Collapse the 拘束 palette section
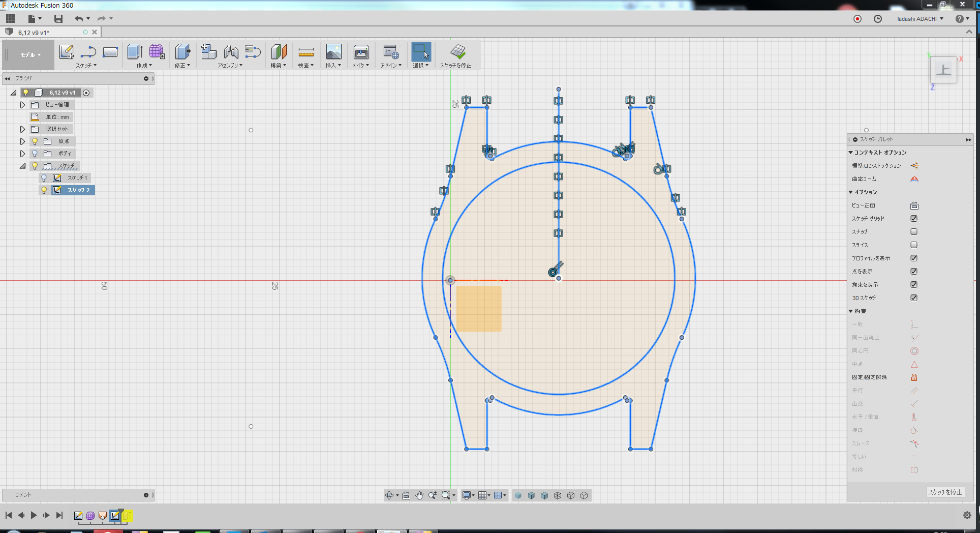Screen dimensions: 980x533 (850, 311)
